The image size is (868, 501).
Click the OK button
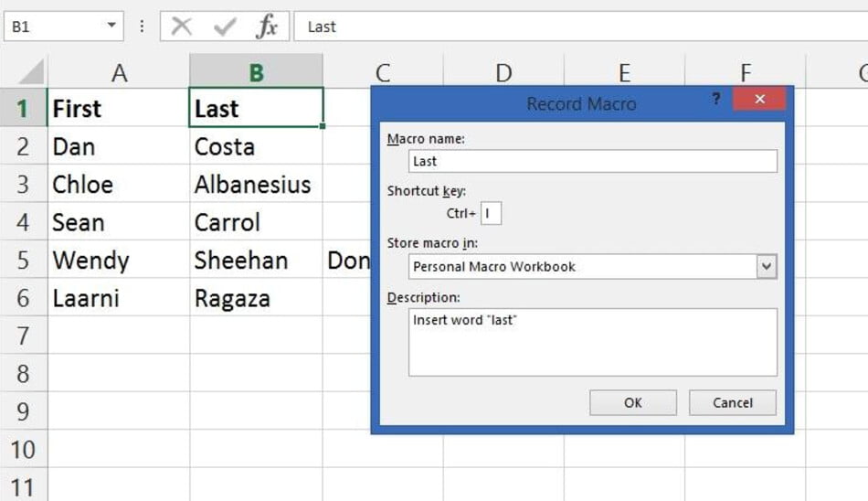633,402
